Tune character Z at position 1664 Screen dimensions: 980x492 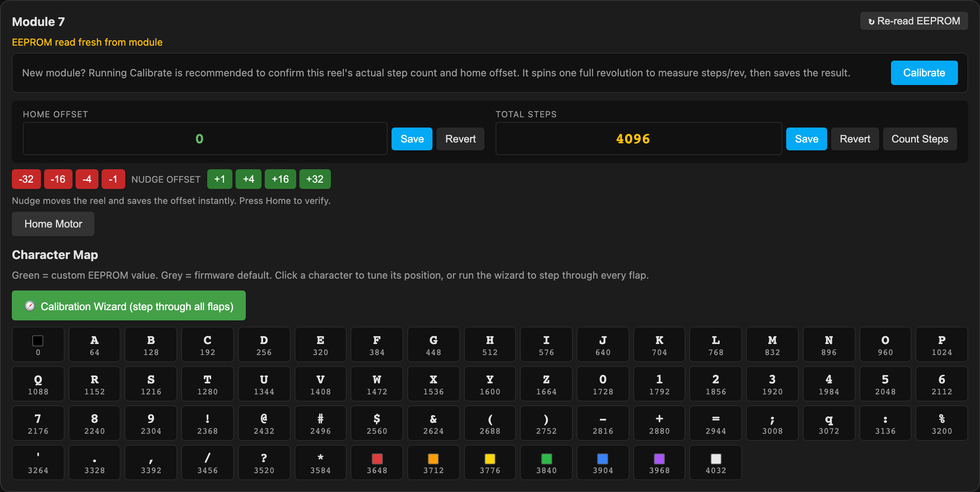click(x=546, y=384)
